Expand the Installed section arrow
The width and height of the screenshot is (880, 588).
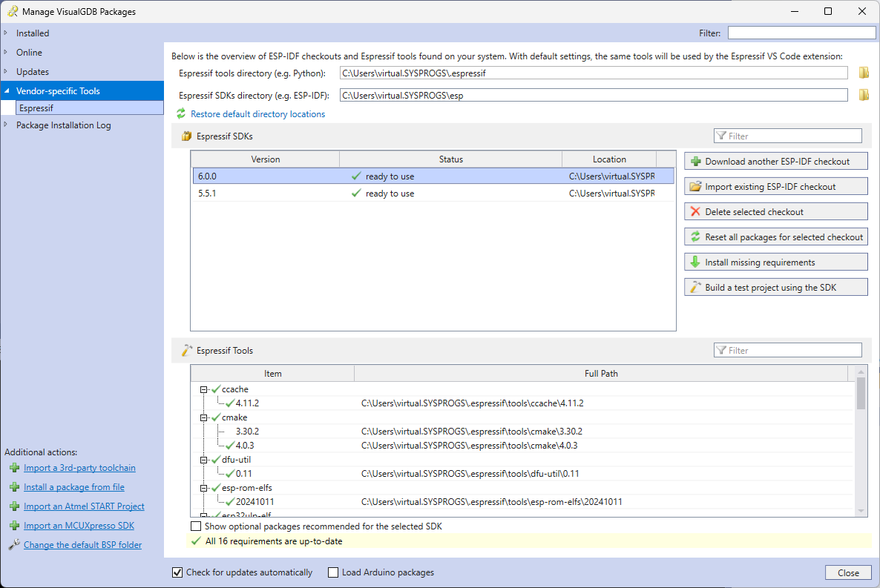6,33
